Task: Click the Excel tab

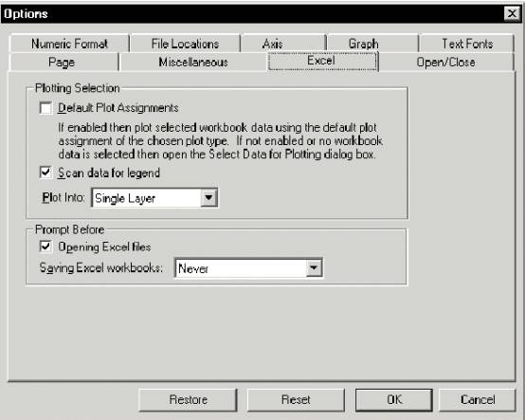Action: pyautogui.click(x=323, y=61)
